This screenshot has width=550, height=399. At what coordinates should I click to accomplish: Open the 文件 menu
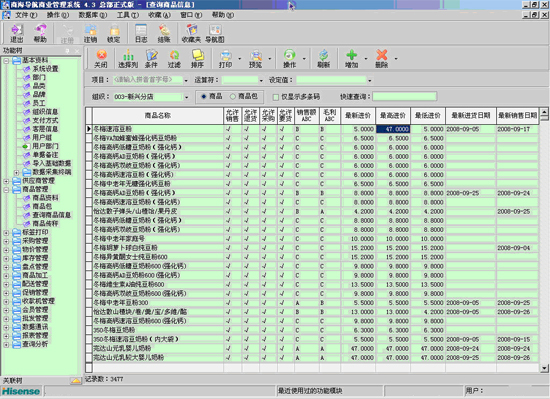click(26, 15)
